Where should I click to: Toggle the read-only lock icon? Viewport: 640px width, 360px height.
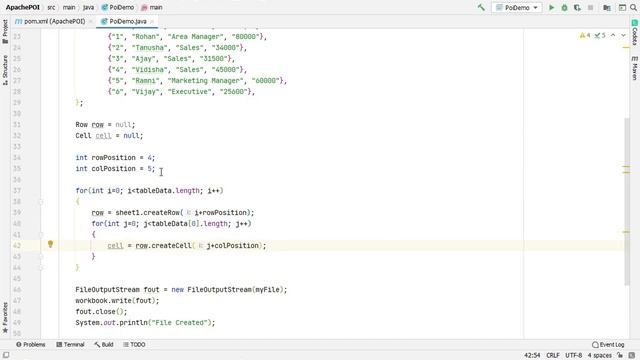[620, 356]
